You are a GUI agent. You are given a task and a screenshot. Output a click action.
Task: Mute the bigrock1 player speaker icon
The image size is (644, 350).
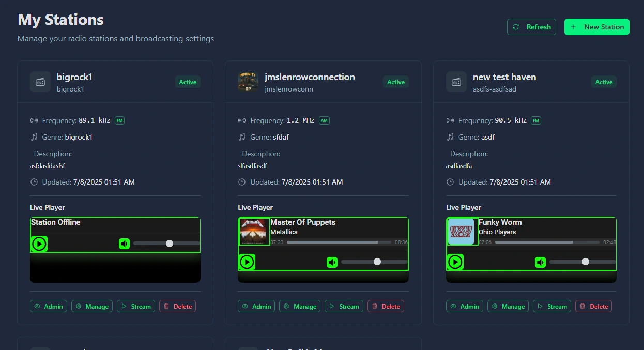click(124, 244)
